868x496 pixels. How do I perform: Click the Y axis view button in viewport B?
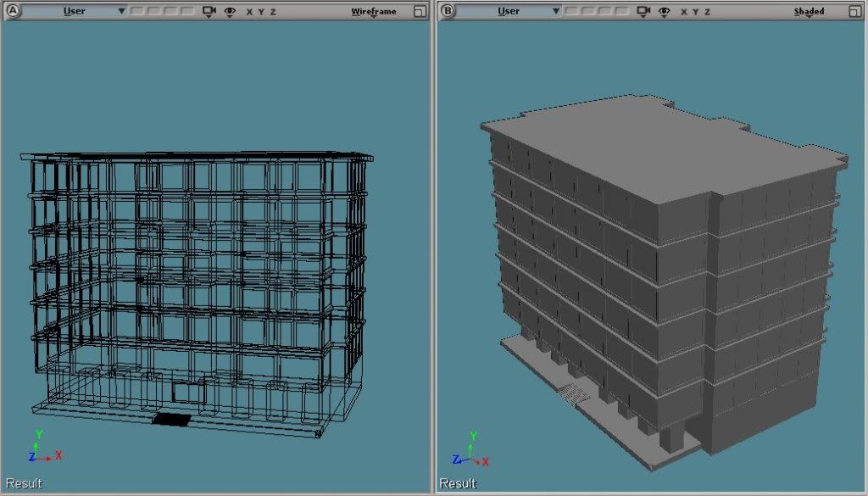tap(695, 12)
